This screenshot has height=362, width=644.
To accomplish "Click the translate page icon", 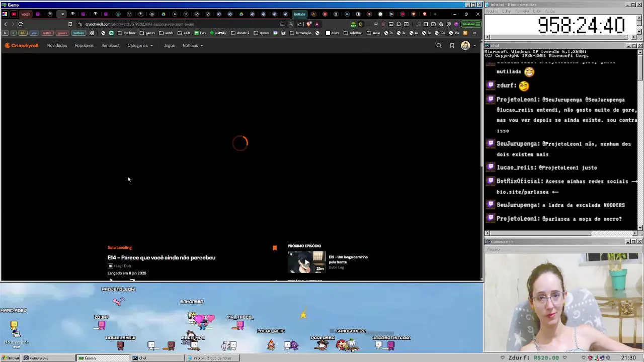I will click(291, 24).
